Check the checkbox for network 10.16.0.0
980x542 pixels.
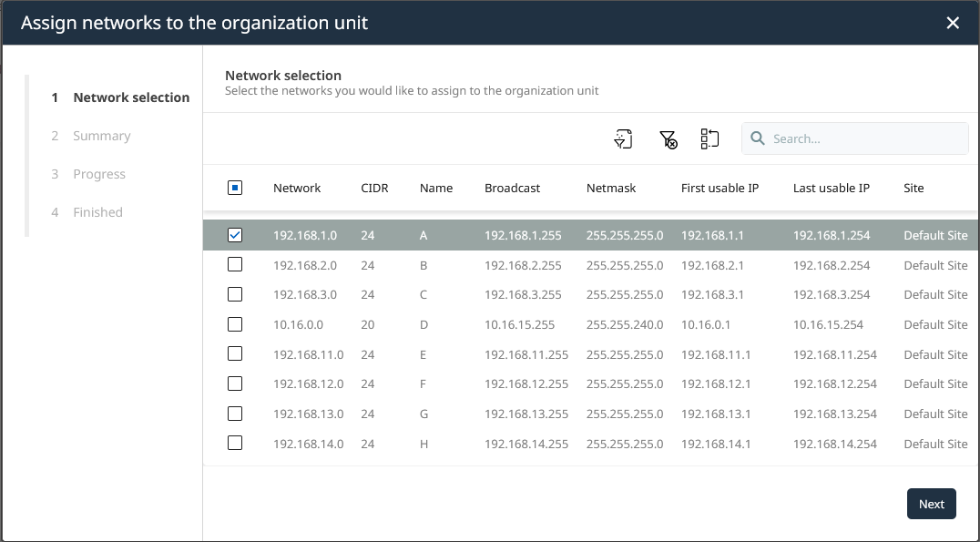coord(235,324)
